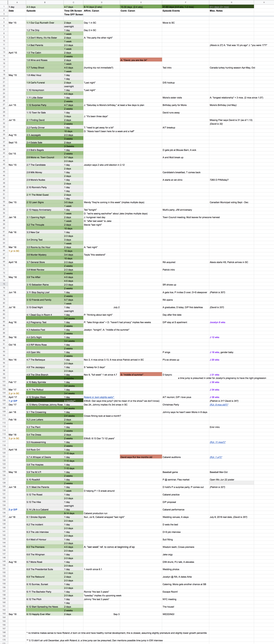Open the "(RJr. 8 mos old?)" link
274x644 pixels.
point(219,405)
